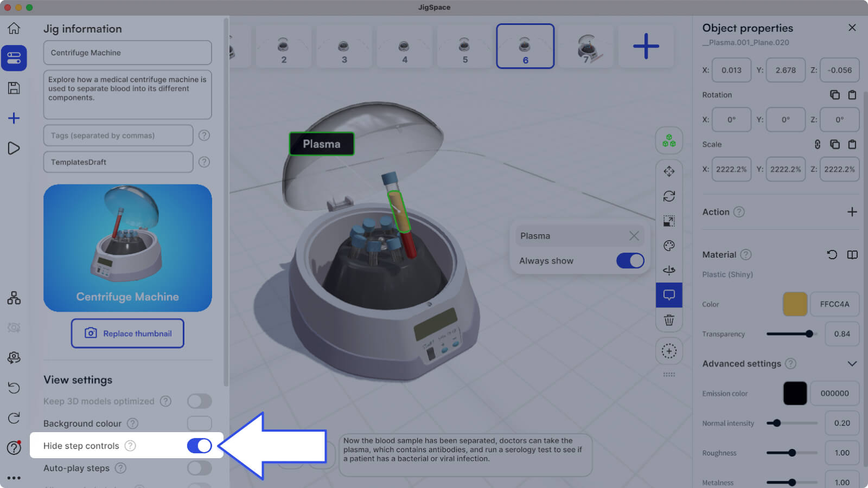Click the position X value field
The width and height of the screenshot is (868, 488).
pos(731,70)
